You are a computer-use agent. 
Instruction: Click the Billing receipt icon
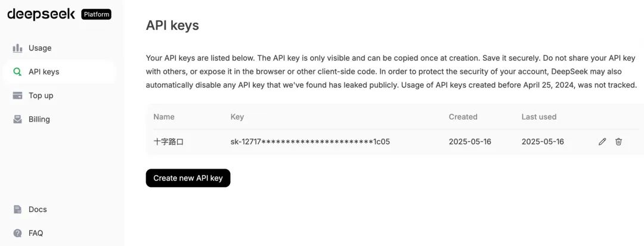(x=17, y=119)
